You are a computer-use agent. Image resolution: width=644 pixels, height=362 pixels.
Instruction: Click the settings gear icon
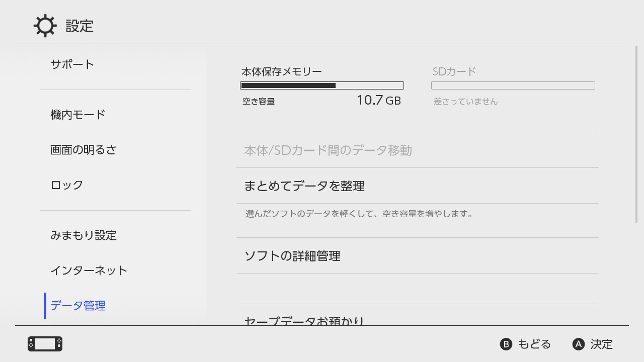click(x=45, y=26)
